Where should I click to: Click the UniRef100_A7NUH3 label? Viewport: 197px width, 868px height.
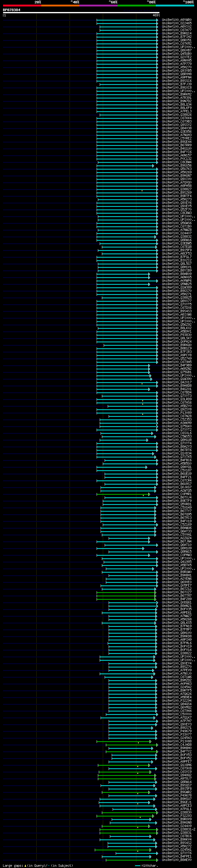177,135
